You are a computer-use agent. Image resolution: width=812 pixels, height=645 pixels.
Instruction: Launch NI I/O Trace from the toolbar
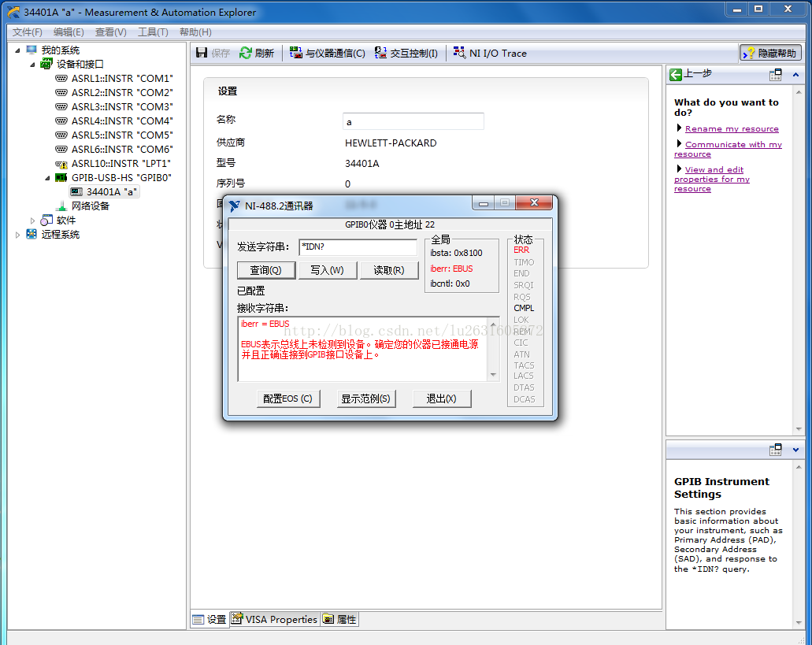tap(490, 53)
